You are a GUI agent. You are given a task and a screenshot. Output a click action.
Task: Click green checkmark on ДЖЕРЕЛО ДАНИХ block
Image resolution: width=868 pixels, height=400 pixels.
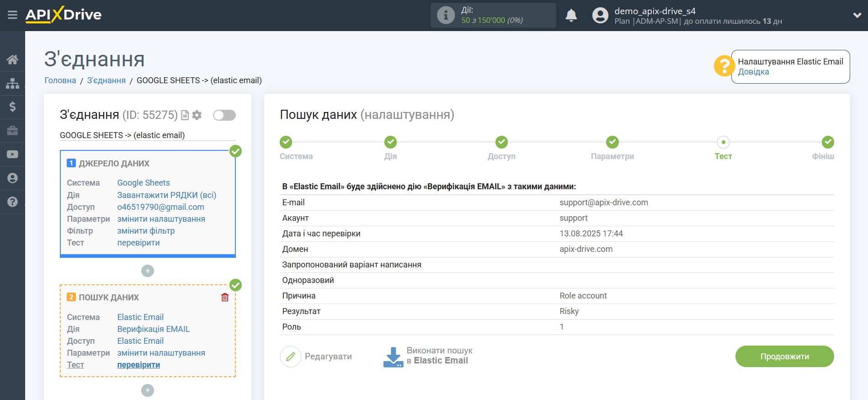[235, 151]
